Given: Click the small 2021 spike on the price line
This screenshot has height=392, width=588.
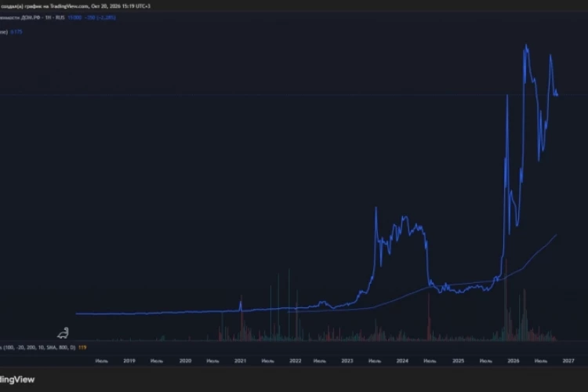Looking at the screenshot, I should pyautogui.click(x=241, y=303).
